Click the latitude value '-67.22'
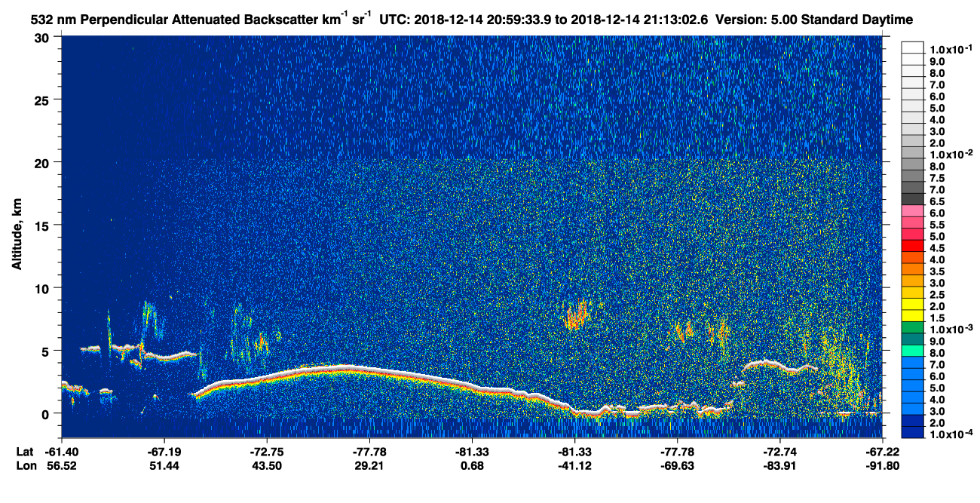This screenshot has width=980, height=503. click(882, 452)
